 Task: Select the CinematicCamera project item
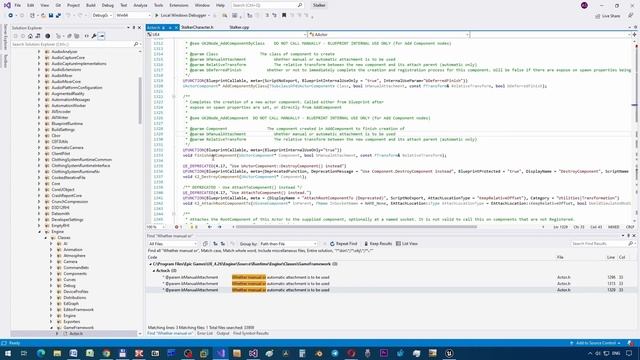(67, 148)
